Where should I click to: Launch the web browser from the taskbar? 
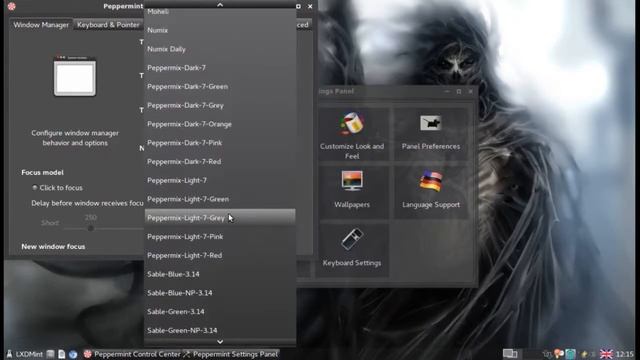pyautogui.click(x=73, y=354)
